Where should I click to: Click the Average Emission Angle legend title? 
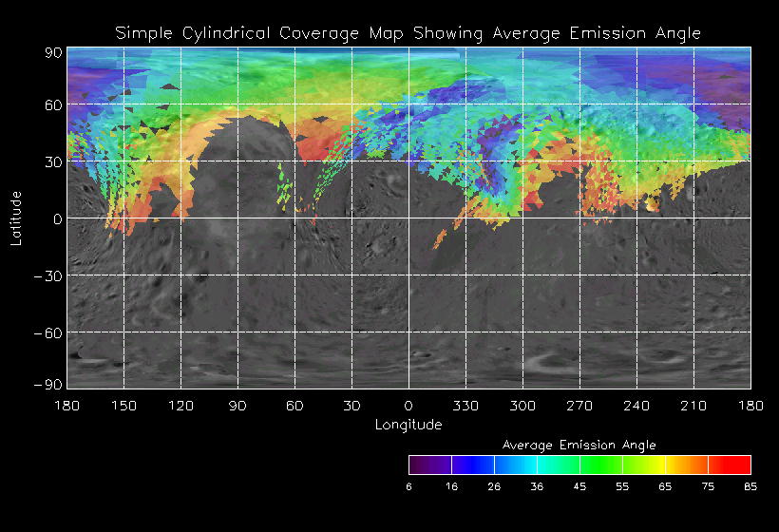coord(579,444)
